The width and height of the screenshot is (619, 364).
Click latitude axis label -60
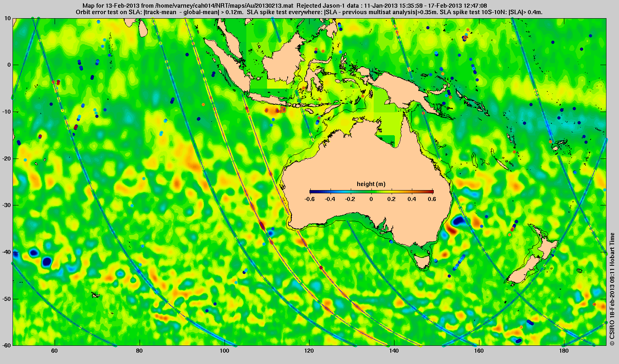[x=7, y=345]
